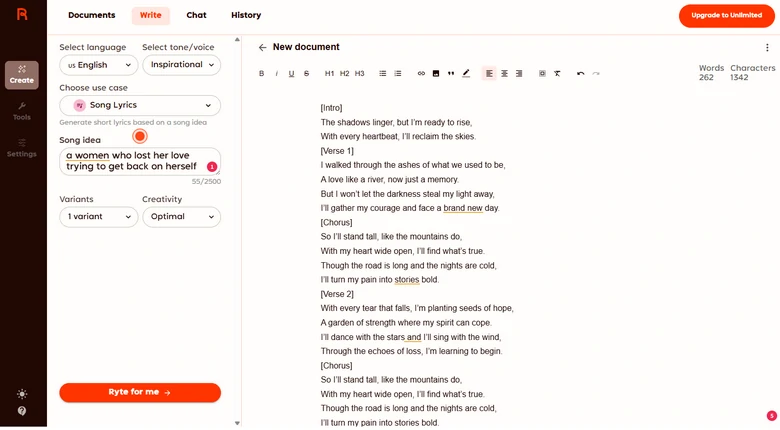This screenshot has height=430, width=780.
Task: Center align the text
Action: 504,74
